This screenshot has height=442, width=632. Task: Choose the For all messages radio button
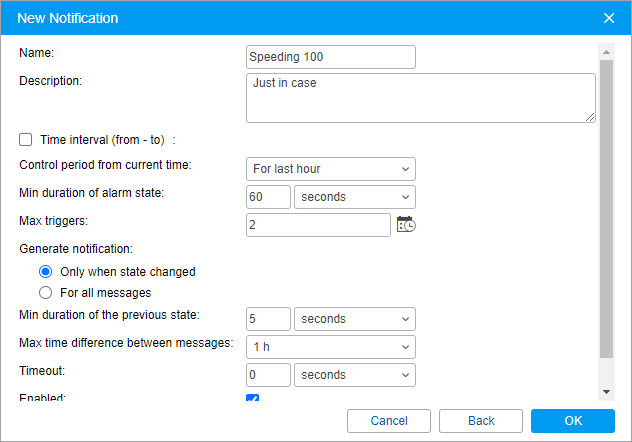pos(45,293)
